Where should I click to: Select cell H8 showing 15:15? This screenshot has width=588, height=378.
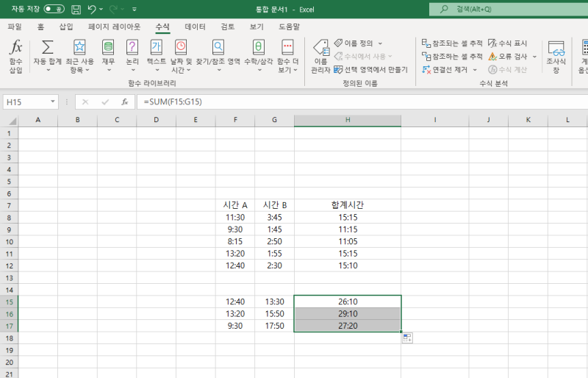coord(347,217)
